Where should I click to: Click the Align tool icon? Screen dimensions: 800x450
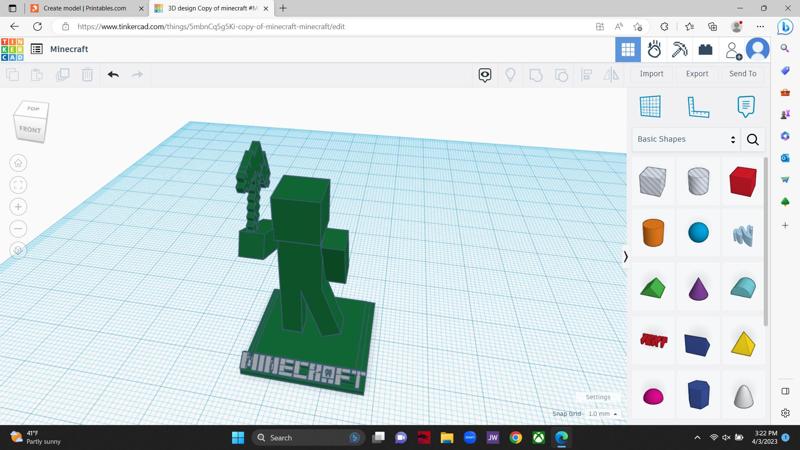[587, 76]
